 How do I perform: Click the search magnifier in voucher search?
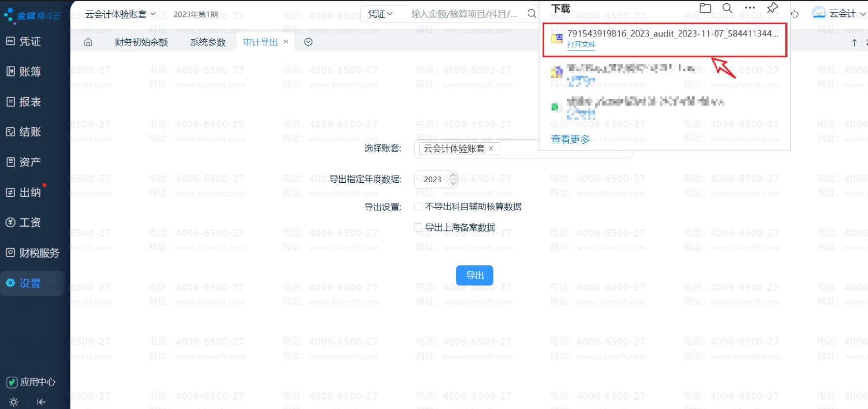(531, 14)
